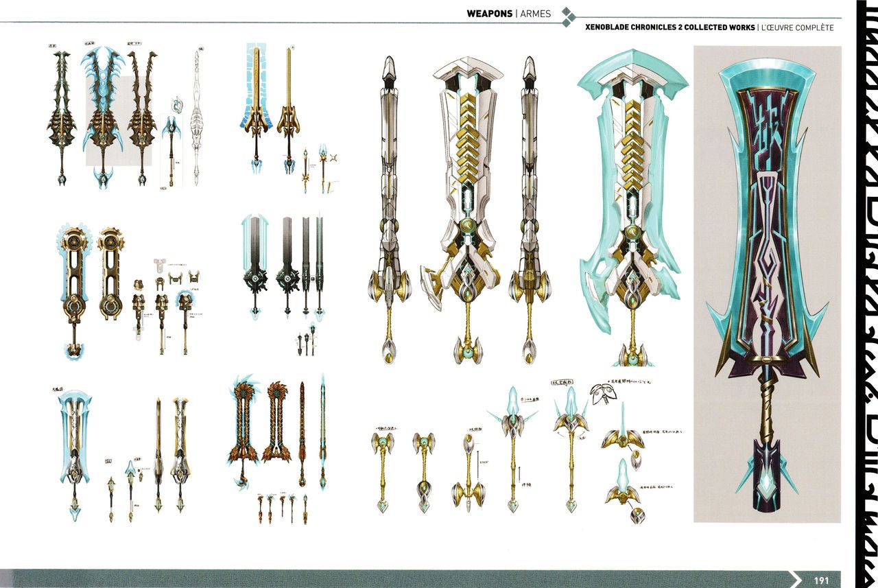This screenshot has height=588, width=878.
Task: Click the WEAPONS header title
Action: click(x=489, y=14)
